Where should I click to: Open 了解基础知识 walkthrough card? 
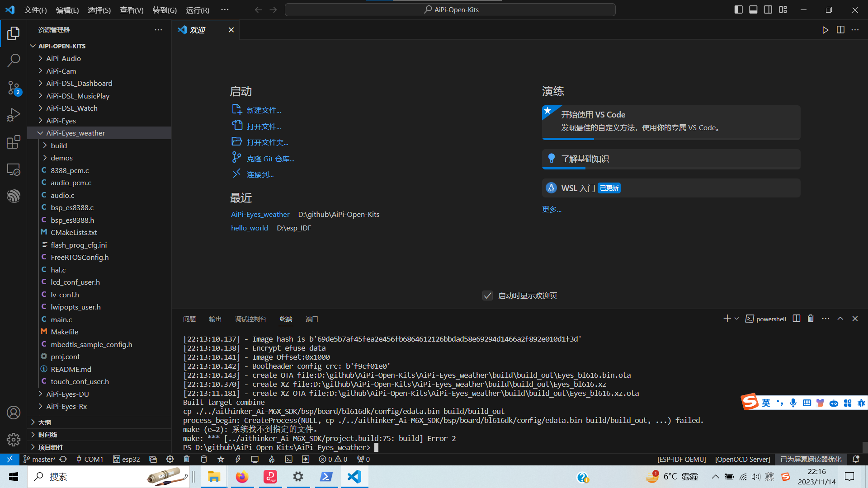click(671, 159)
